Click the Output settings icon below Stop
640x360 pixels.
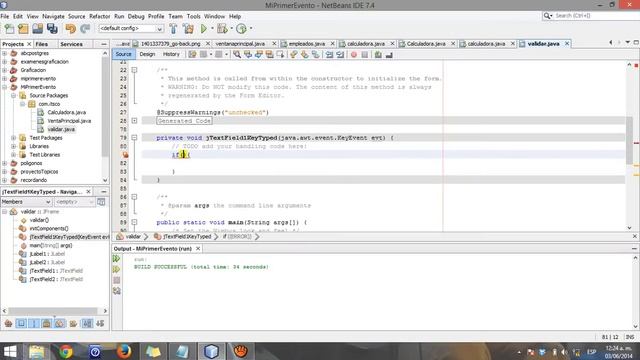click(117, 291)
